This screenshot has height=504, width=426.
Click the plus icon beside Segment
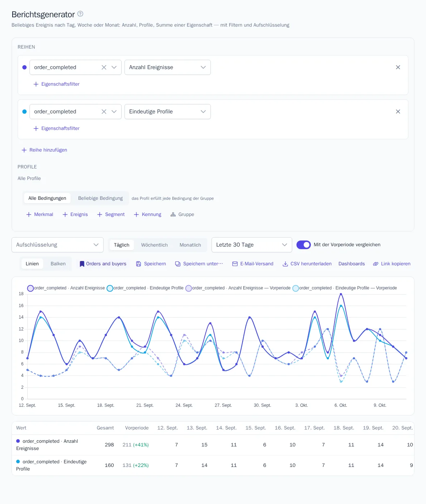pos(100,215)
